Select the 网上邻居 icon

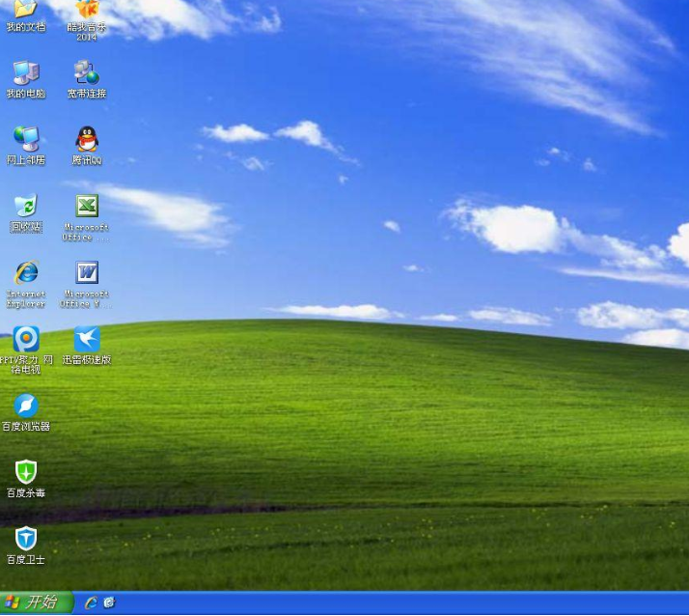tap(25, 139)
